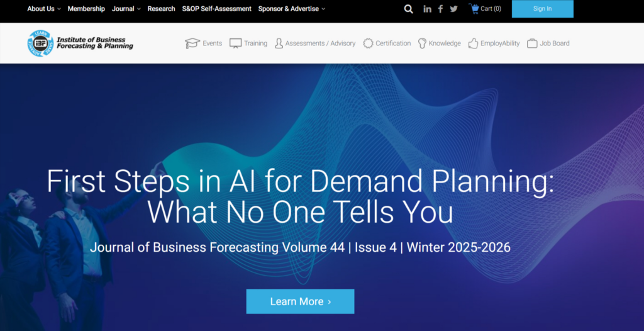Open the Membership menu item
This screenshot has height=331, width=644.
pos(86,9)
